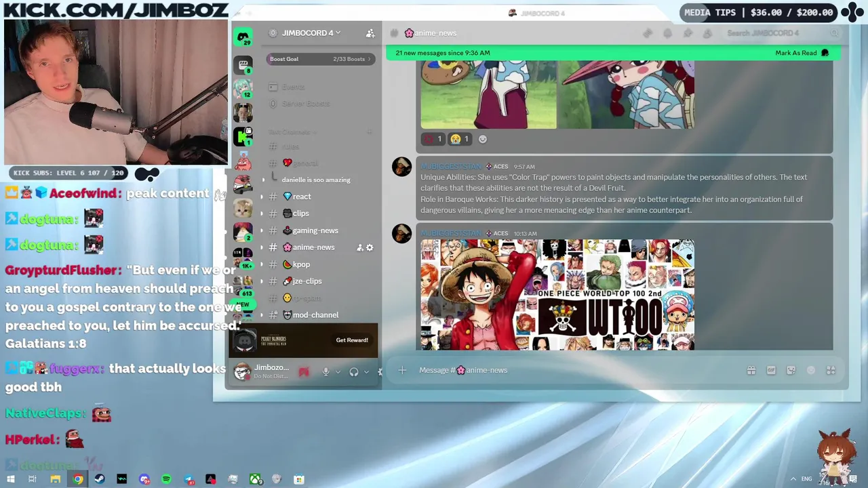The width and height of the screenshot is (868, 488).
Task: Click Mark As Read button
Action: pos(802,53)
